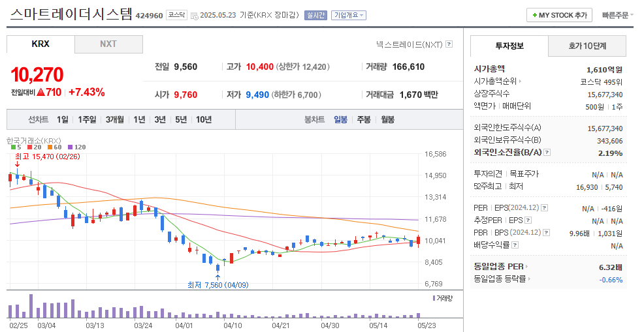Image resolution: width=644 pixels, height=332 pixels.
Task: Click the up-arrow icon beside 710
Action: pos(40,92)
